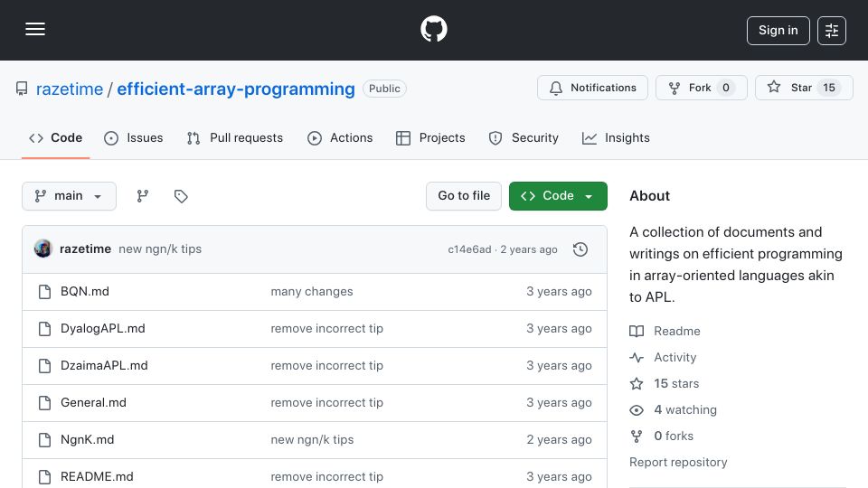This screenshot has height=488, width=868.
Task: View tags via the tag icon
Action: [x=181, y=196]
